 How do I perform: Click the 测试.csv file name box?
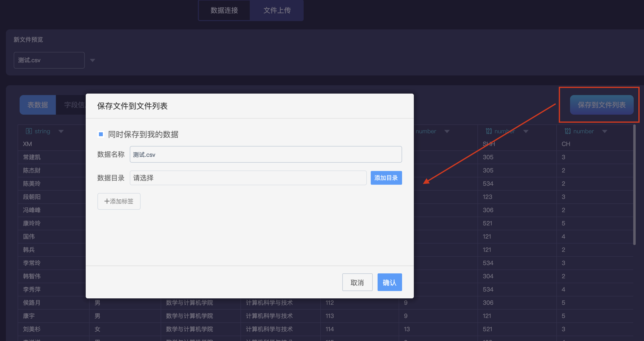point(49,60)
